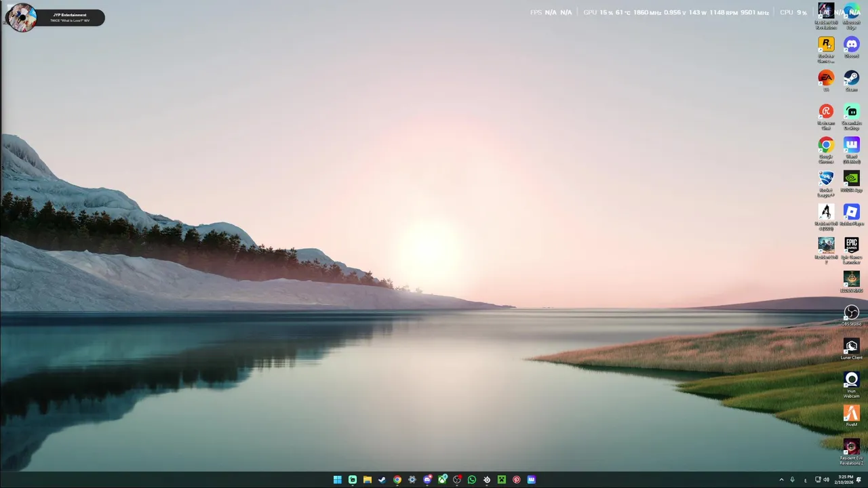The height and width of the screenshot is (488, 868).
Task: Launch the Rocket League desktop icon
Action: 826,184
